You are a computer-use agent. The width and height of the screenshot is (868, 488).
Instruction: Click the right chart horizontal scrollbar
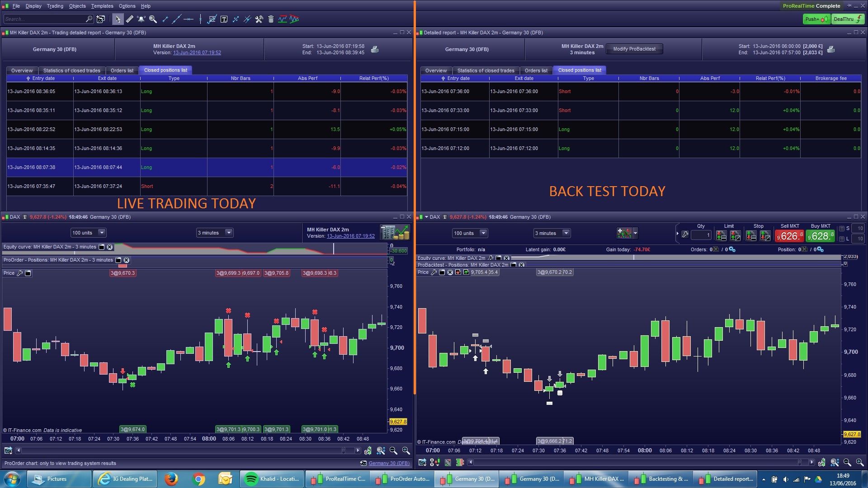[x=641, y=462]
